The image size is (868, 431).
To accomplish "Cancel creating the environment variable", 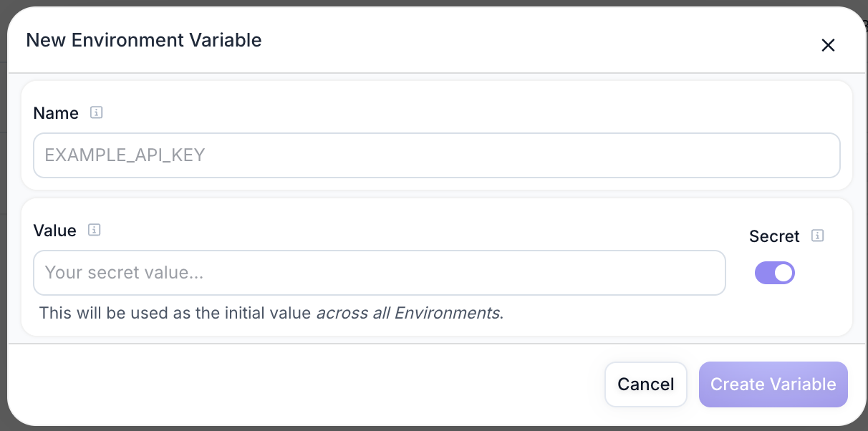I will (x=645, y=384).
